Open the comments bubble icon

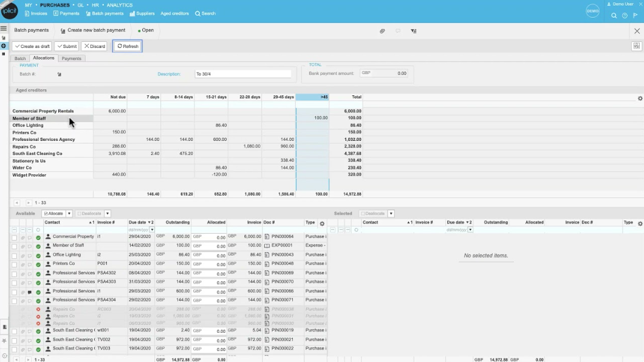397,30
